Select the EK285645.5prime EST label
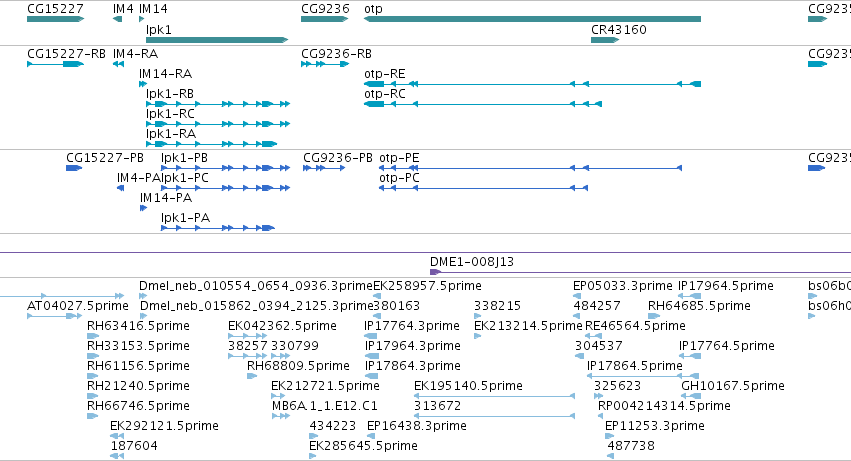This screenshot has height=461, width=851. 364,446
